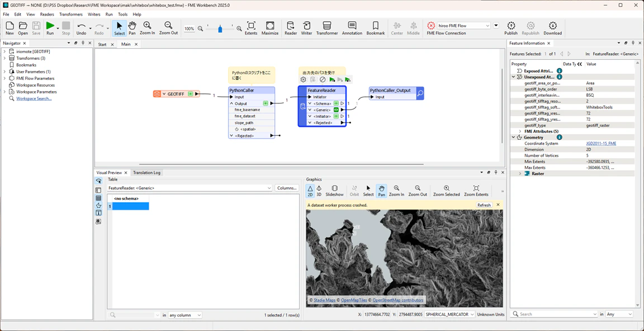Insert an Annotation via toolbar
644x331 pixels.
coord(352,28)
